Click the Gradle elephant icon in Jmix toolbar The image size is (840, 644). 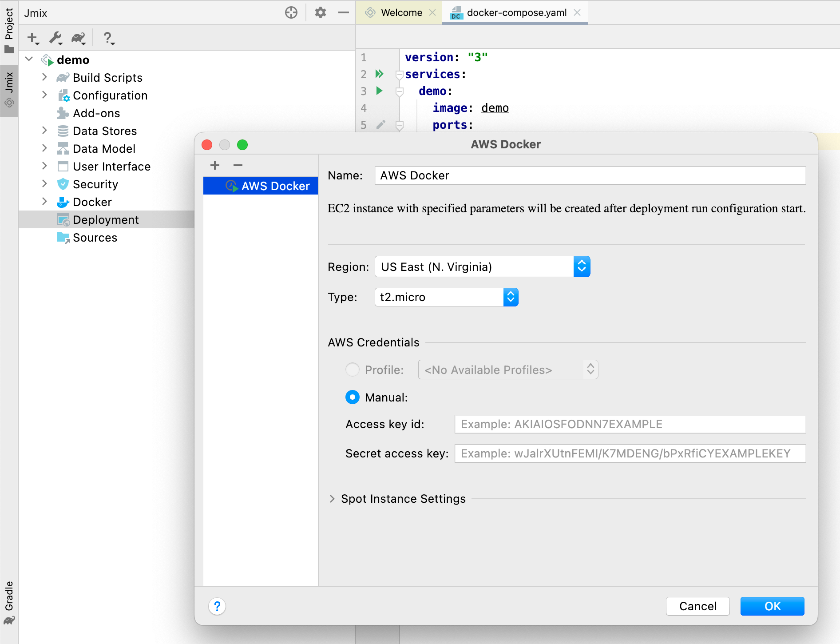tap(79, 38)
